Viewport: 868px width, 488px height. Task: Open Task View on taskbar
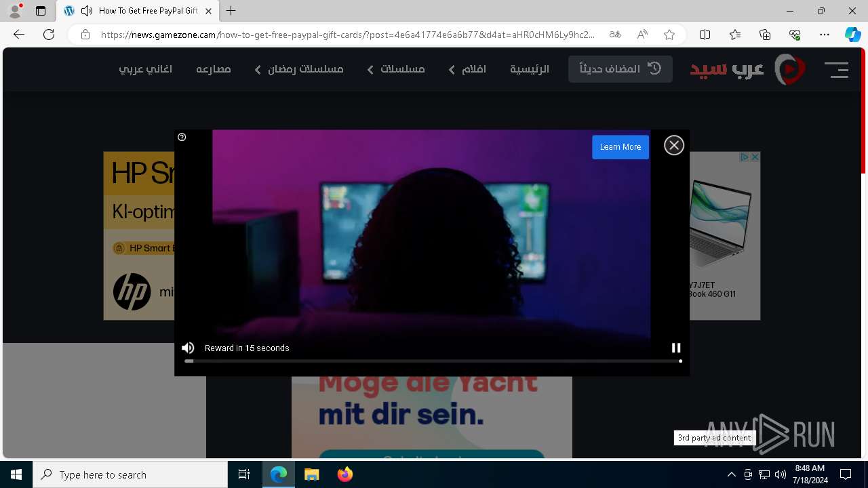[x=244, y=474]
